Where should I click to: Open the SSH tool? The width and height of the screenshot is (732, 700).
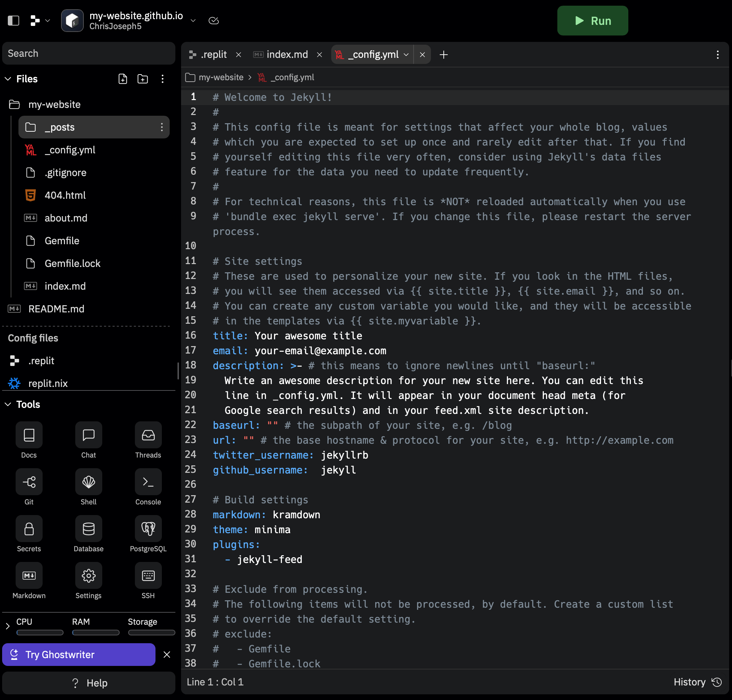pos(148,576)
